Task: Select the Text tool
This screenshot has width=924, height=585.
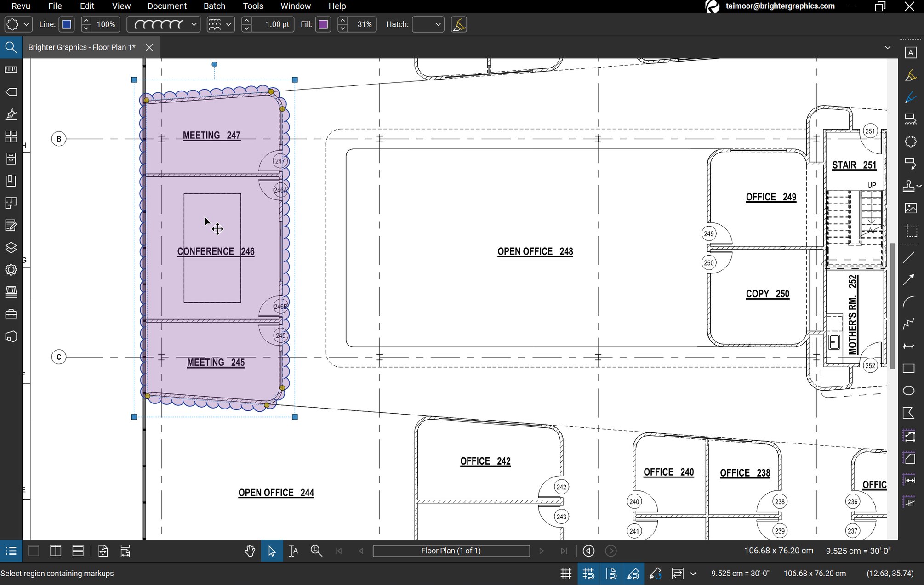Action: [911, 53]
